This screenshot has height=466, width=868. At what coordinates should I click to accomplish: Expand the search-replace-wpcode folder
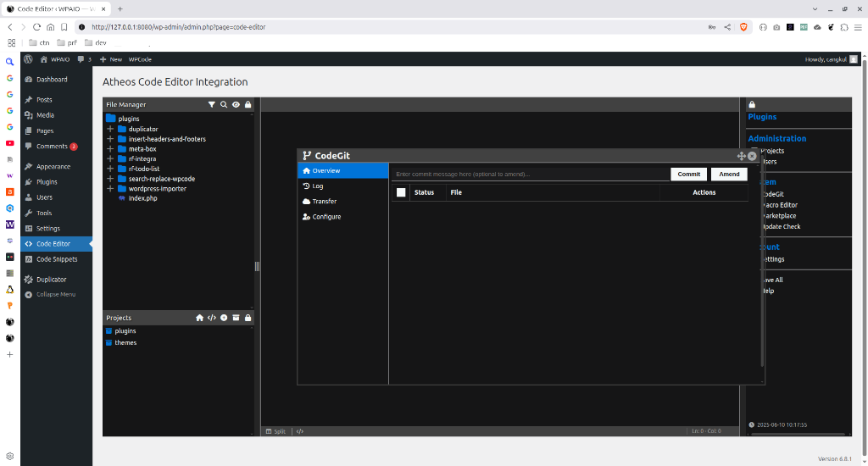click(x=110, y=179)
